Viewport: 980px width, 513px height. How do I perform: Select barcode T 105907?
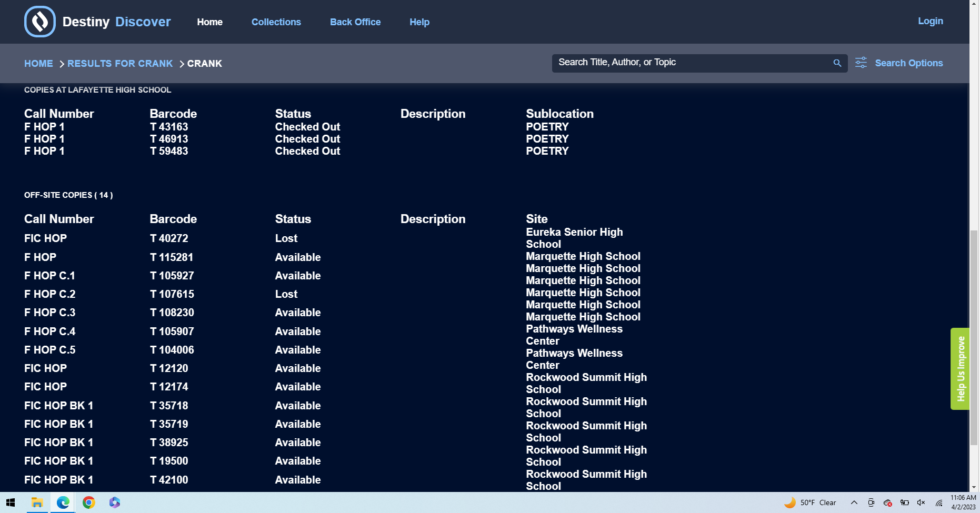click(x=172, y=331)
